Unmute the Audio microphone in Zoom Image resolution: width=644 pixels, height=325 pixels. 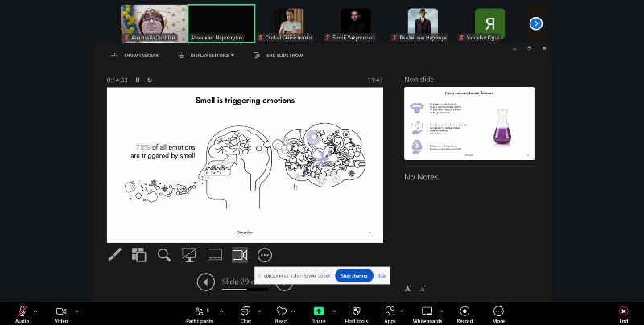click(23, 314)
